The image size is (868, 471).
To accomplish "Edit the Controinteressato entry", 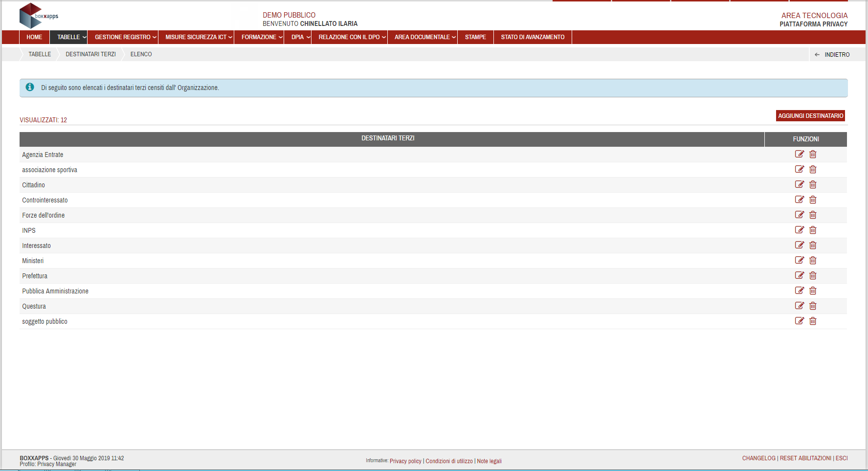I will [800, 200].
